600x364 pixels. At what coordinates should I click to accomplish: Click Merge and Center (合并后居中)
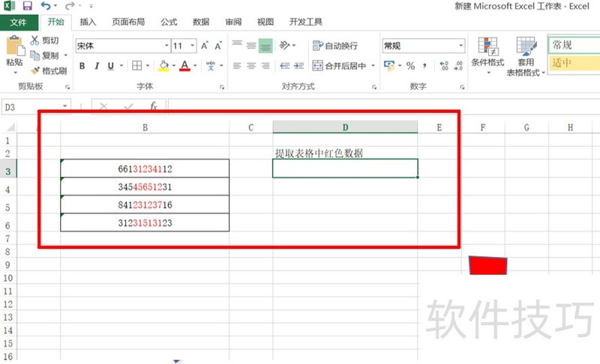339,66
